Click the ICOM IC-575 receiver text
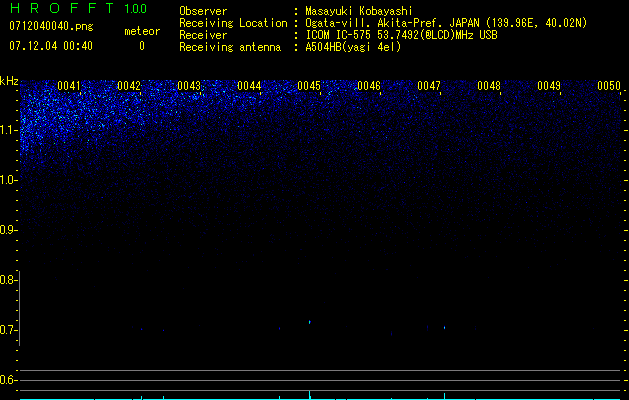This screenshot has height=400, width=629. [x=401, y=35]
